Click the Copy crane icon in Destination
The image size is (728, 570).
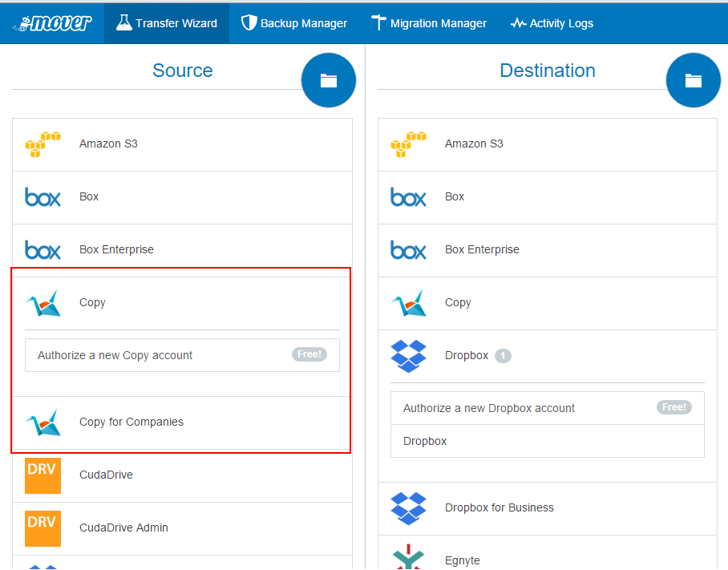[409, 303]
